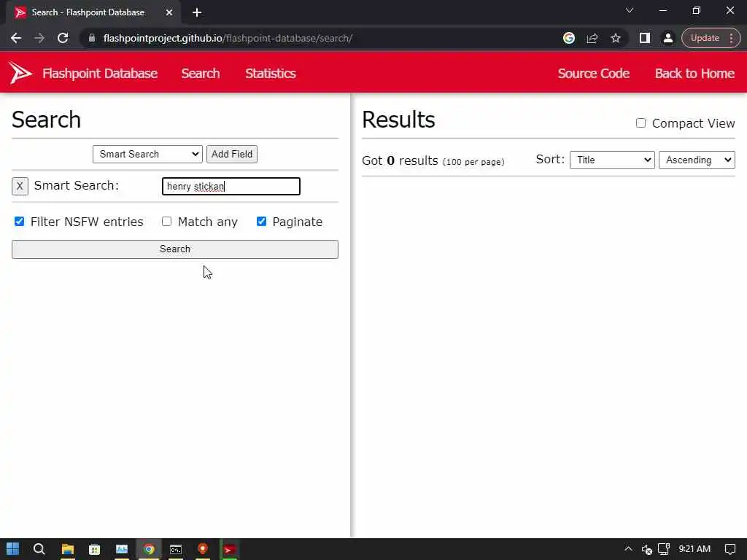Open the Chrome three-dot menu
Screen dimensions: 747x560
point(731,38)
